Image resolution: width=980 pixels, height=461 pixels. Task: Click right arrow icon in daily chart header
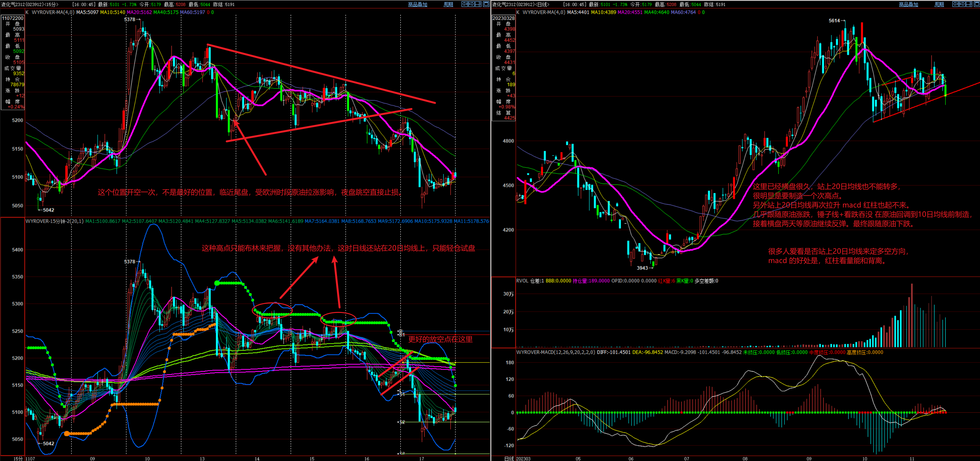point(962,4)
